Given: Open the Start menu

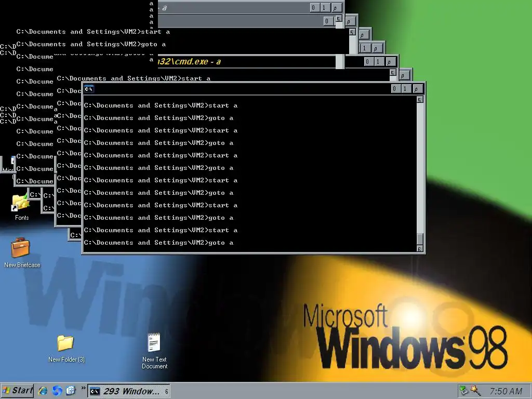Looking at the screenshot, I should (17, 391).
